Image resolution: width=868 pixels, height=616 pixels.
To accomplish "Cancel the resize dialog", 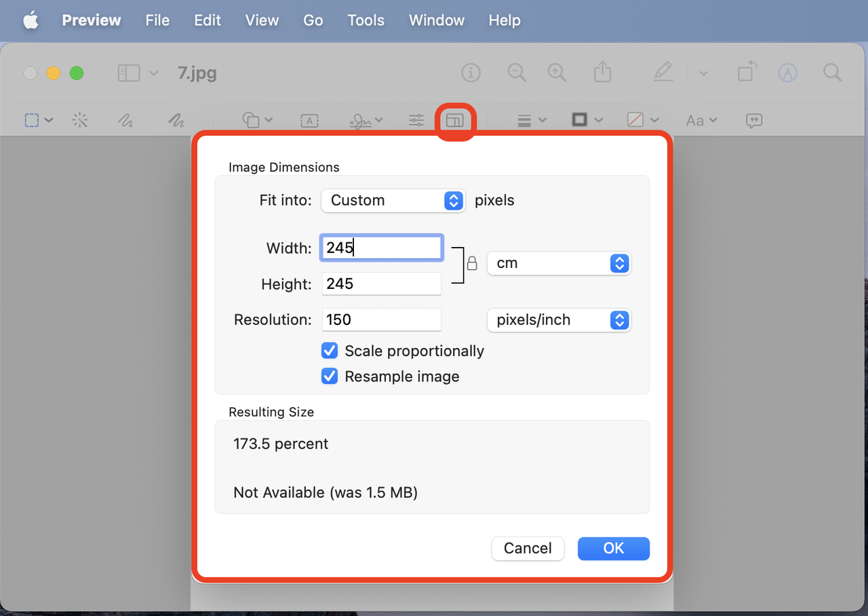I will click(528, 548).
